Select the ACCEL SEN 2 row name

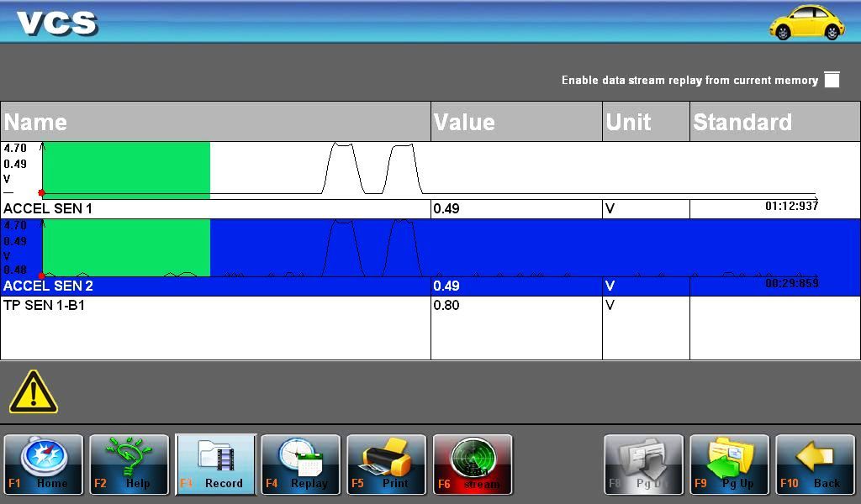click(48, 286)
